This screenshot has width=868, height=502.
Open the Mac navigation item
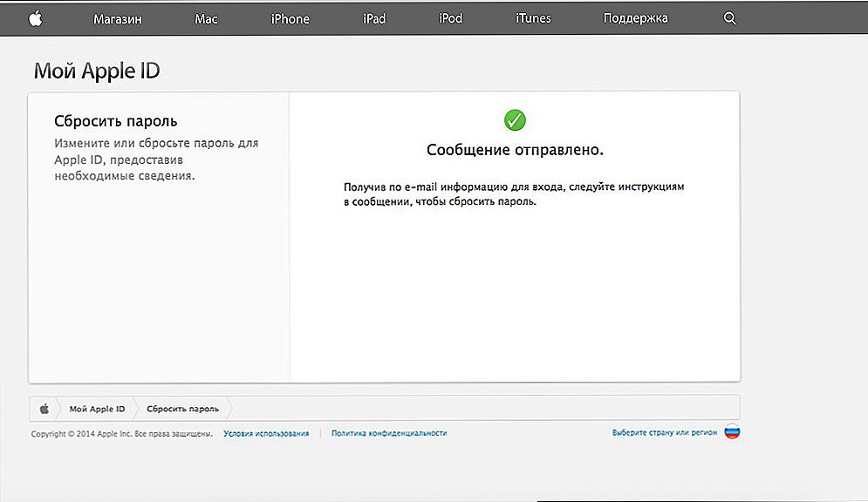pyautogui.click(x=206, y=19)
